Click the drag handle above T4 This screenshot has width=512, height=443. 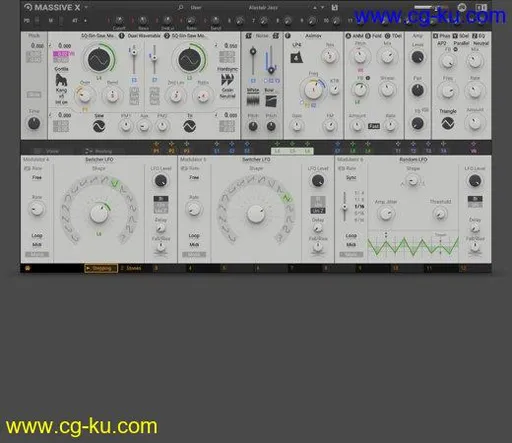[x=443, y=144]
